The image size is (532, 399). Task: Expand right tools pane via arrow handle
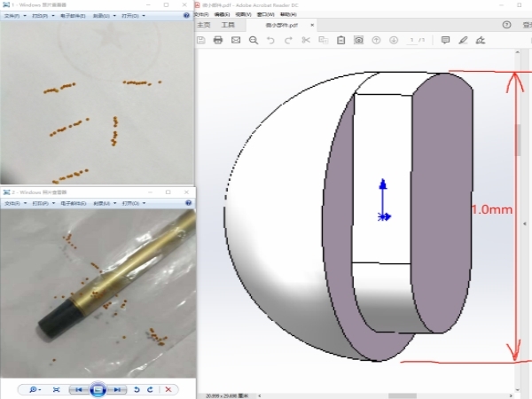(x=525, y=223)
